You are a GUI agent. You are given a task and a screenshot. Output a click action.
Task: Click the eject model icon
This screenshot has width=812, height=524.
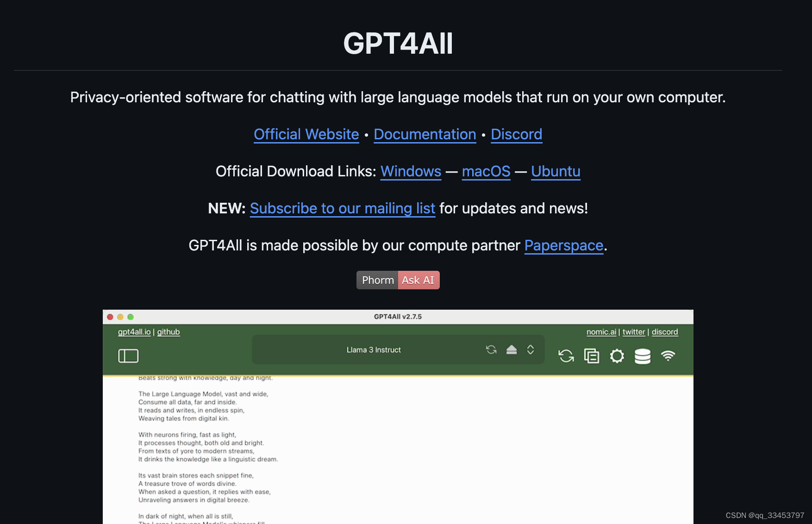(x=512, y=349)
